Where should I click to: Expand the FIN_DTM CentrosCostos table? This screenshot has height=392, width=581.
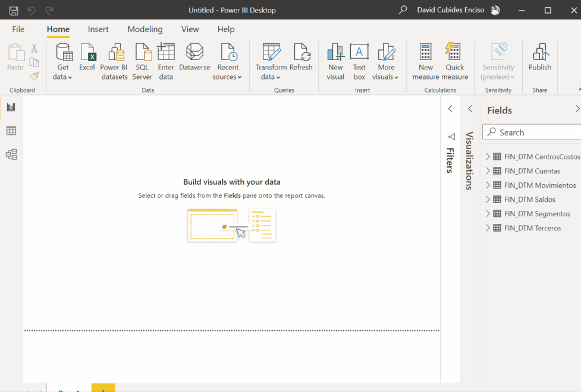pyautogui.click(x=488, y=157)
